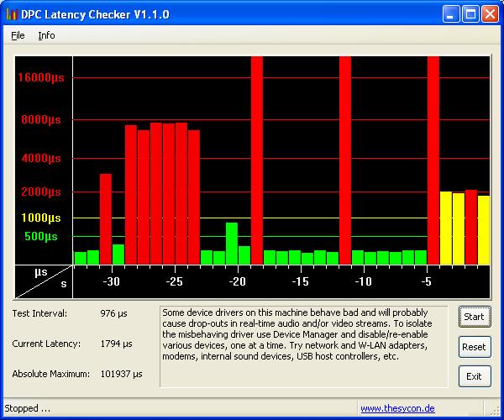Click the Current Latency label
The image size is (504, 420).
[x=46, y=344]
